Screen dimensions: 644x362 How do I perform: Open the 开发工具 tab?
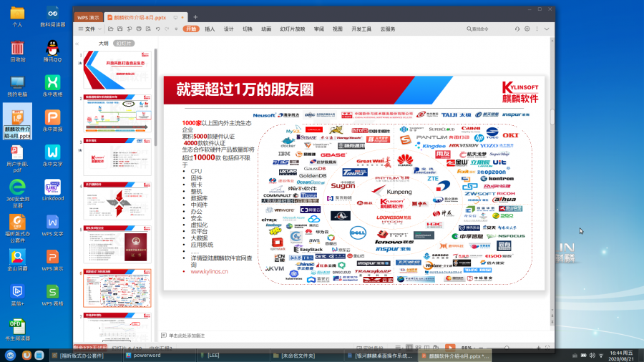361,29
